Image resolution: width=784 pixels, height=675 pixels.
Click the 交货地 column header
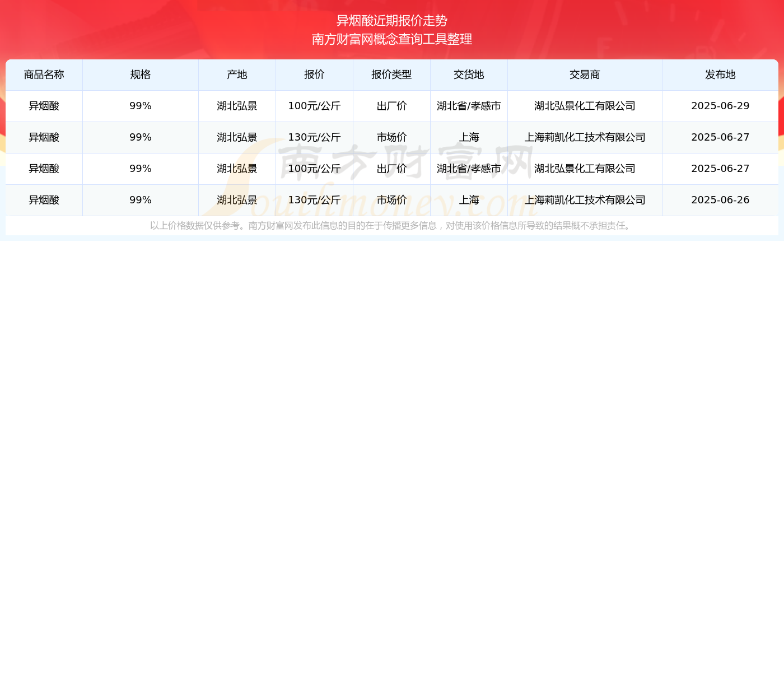[469, 75]
